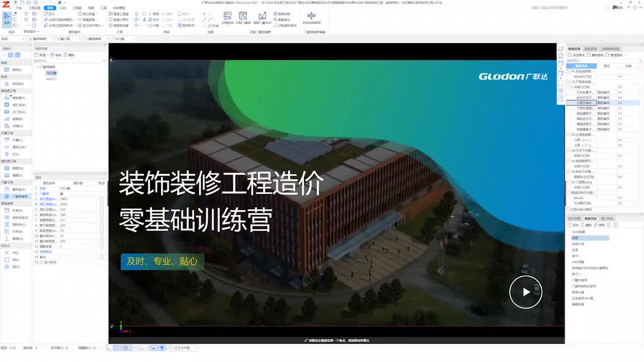The image size is (644, 362).
Task: Tick 附加 checkbox for property row 5
Action: [x=102, y=210]
